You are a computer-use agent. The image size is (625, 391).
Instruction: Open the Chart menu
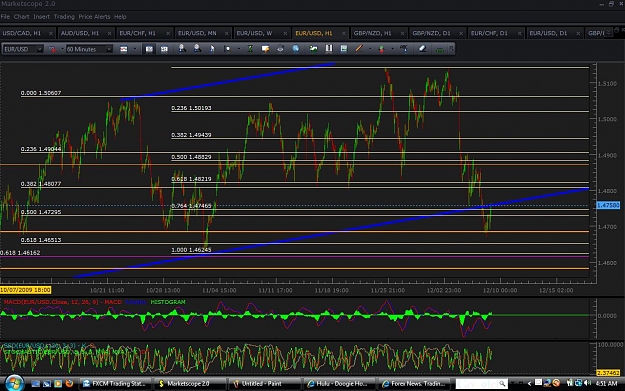(x=22, y=17)
